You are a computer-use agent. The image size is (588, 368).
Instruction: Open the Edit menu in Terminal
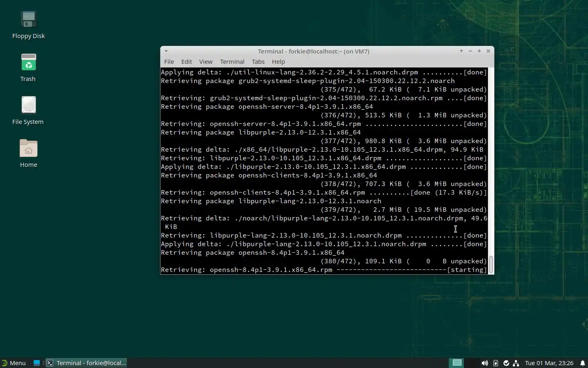(x=187, y=62)
